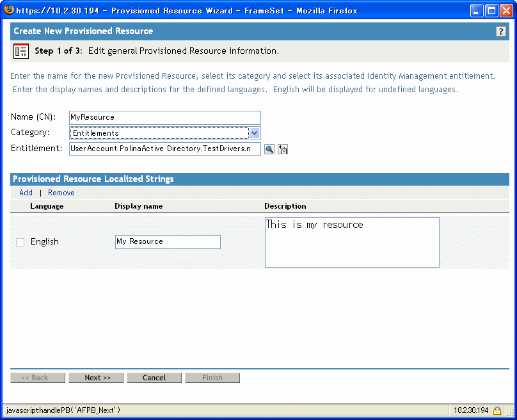Click the disabled << Back button

38,378
